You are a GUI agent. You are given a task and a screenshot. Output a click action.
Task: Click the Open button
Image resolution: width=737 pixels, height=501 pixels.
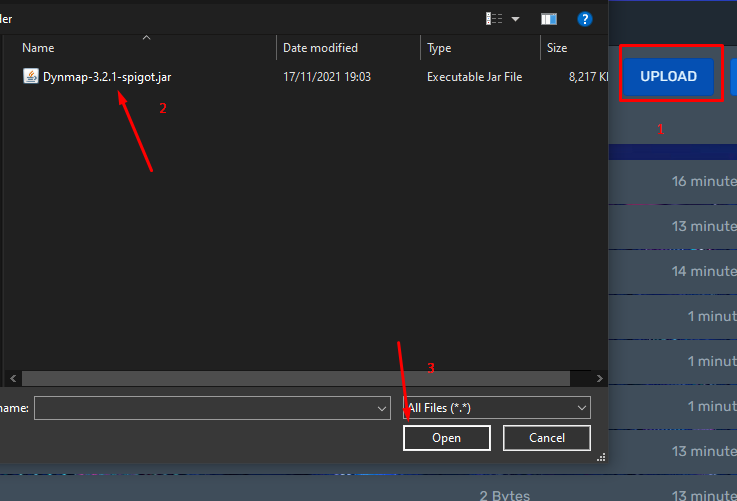click(x=447, y=438)
